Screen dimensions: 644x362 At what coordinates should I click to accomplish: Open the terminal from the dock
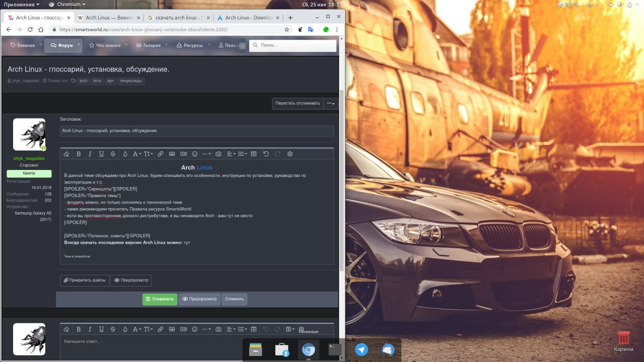click(x=335, y=349)
